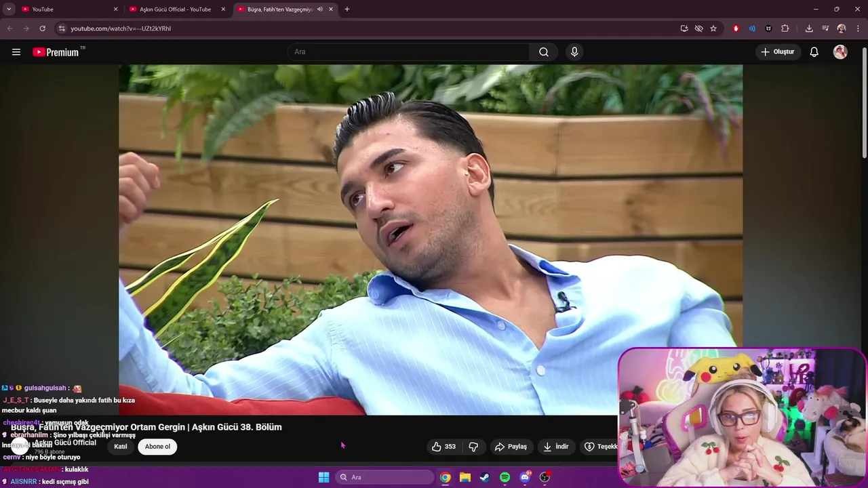Download the video with İndir
The image size is (868, 488).
pyautogui.click(x=556, y=447)
